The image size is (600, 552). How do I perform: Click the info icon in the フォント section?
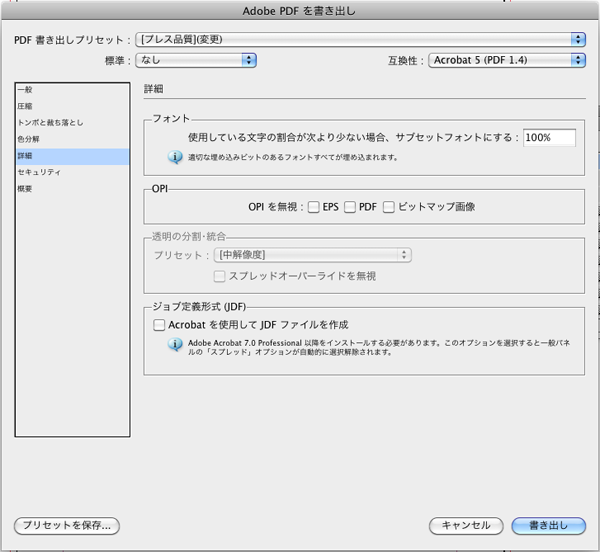(x=176, y=157)
